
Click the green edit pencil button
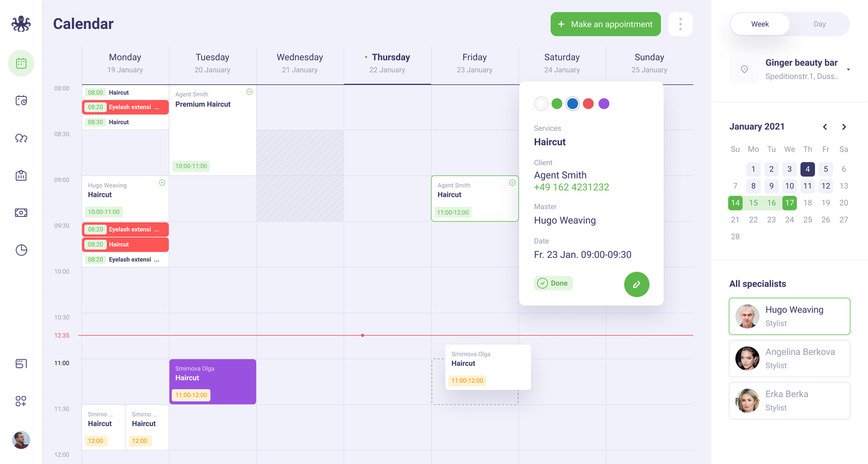(x=636, y=284)
